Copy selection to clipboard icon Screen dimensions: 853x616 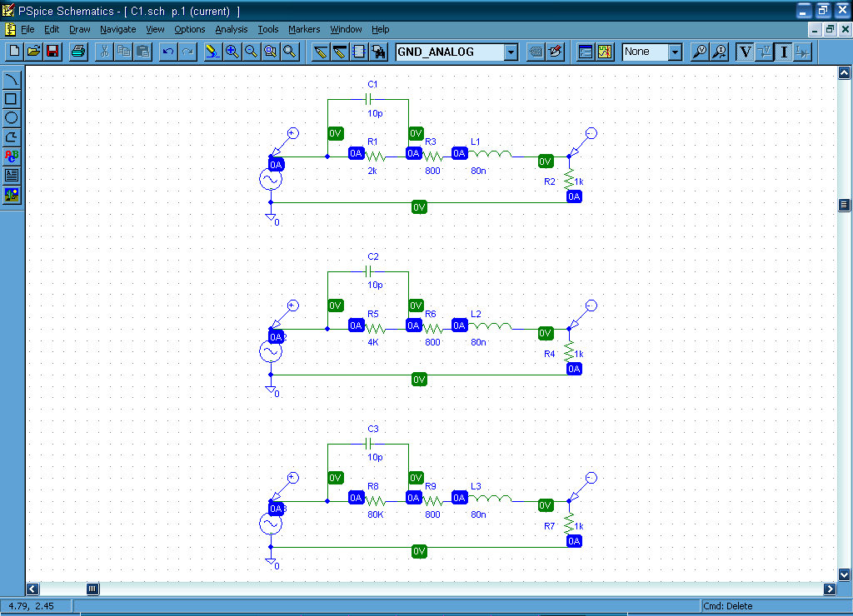click(x=124, y=52)
